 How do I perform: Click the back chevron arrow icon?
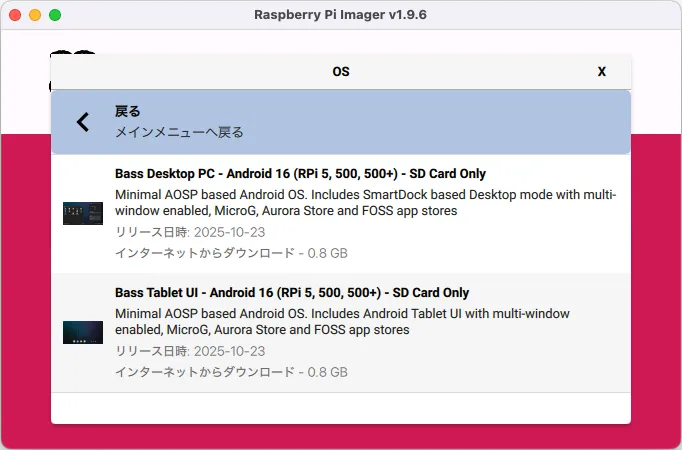click(83, 122)
